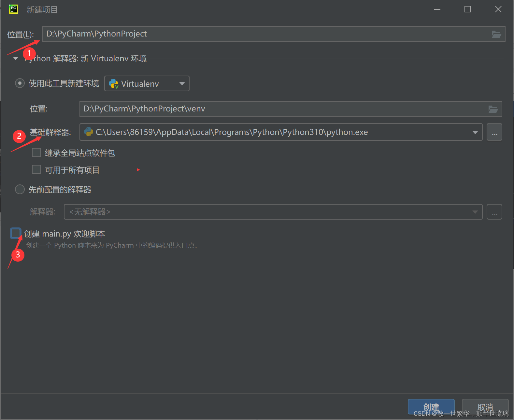This screenshot has height=420, width=514.
Task: Toggle 创建 main.py 欢迎脚本 checkbox
Action: 16,233
